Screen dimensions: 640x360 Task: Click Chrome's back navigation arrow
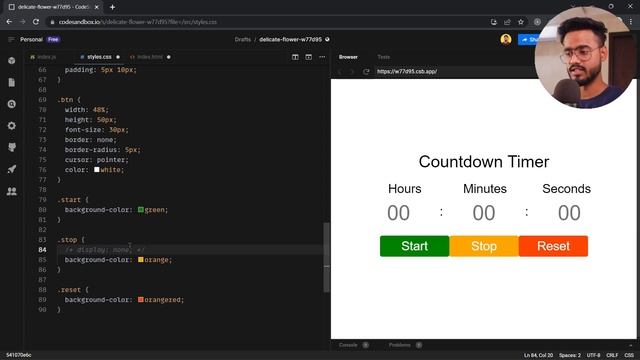click(9, 22)
